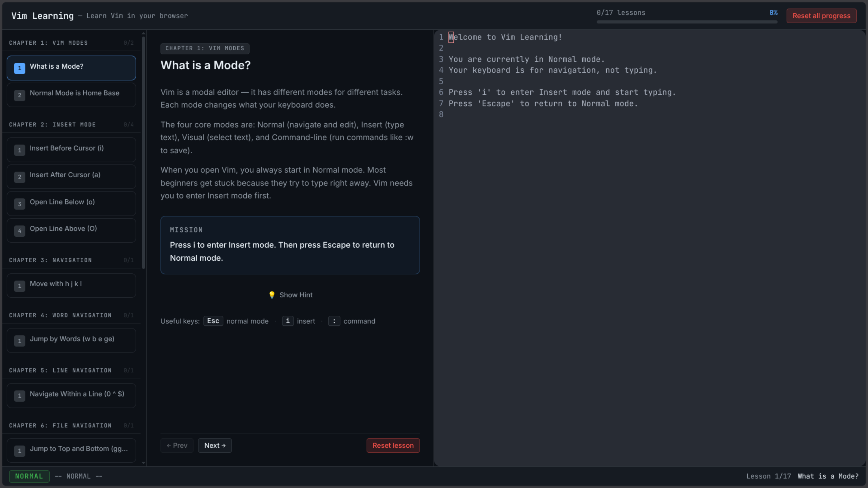Click the ':' command key badge
868x488 pixels.
pyautogui.click(x=334, y=321)
